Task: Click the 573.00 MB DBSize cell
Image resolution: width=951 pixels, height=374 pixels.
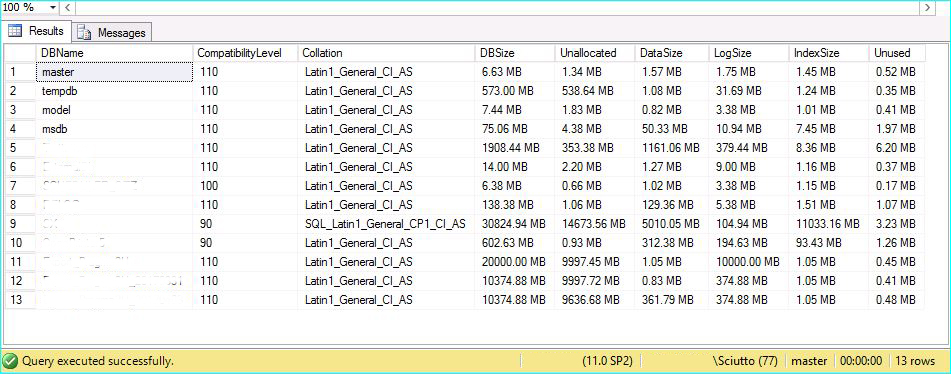Action: (514, 91)
